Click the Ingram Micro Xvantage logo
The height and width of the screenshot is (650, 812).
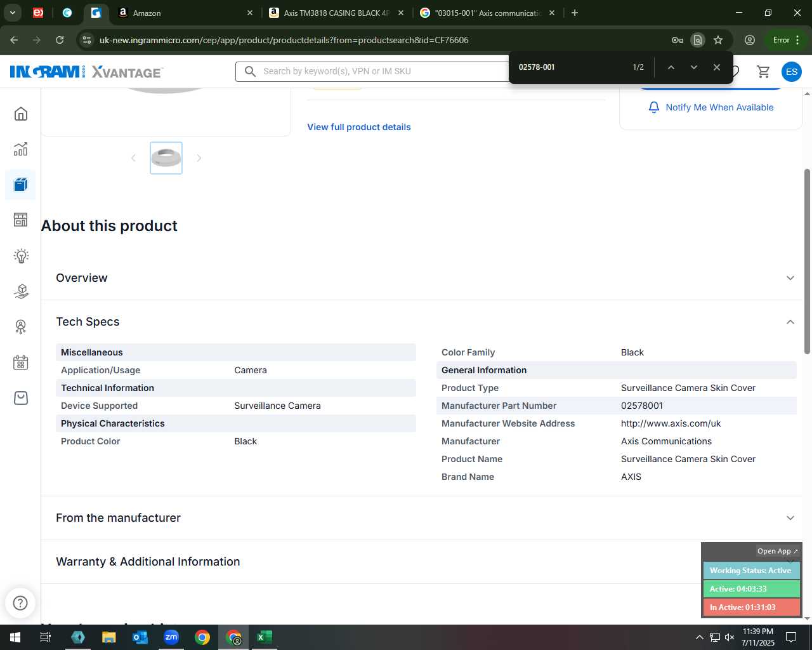[87, 72]
